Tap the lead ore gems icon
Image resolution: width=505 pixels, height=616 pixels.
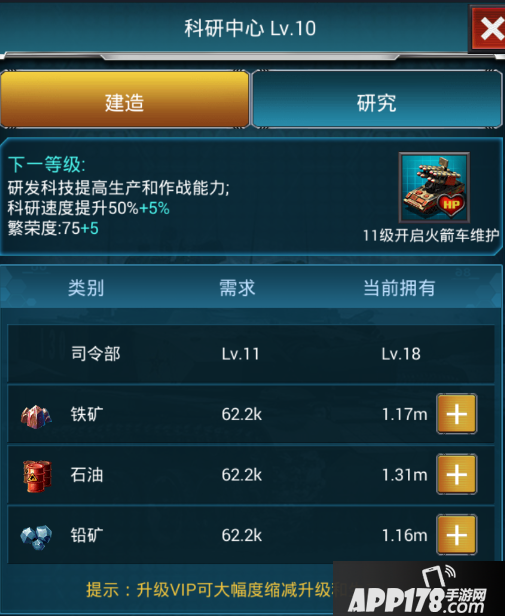36,537
